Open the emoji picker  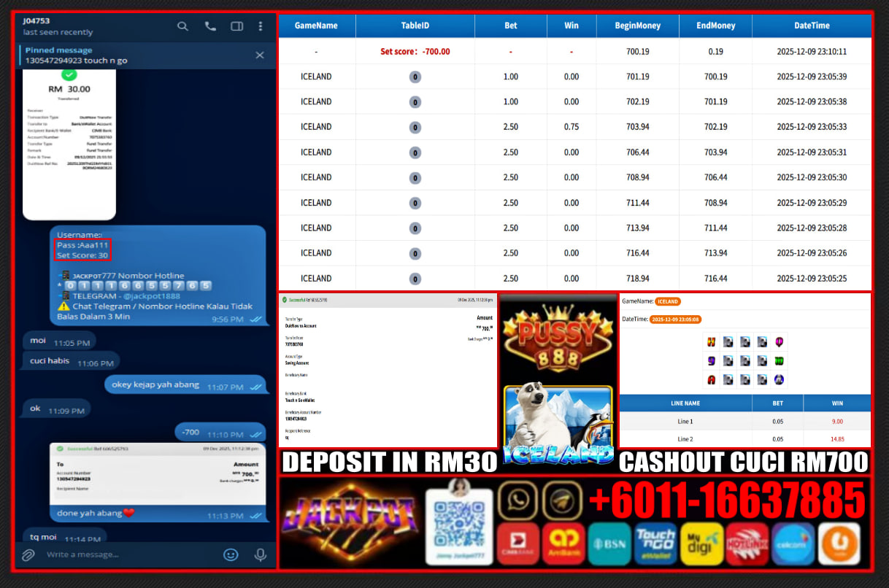click(231, 554)
